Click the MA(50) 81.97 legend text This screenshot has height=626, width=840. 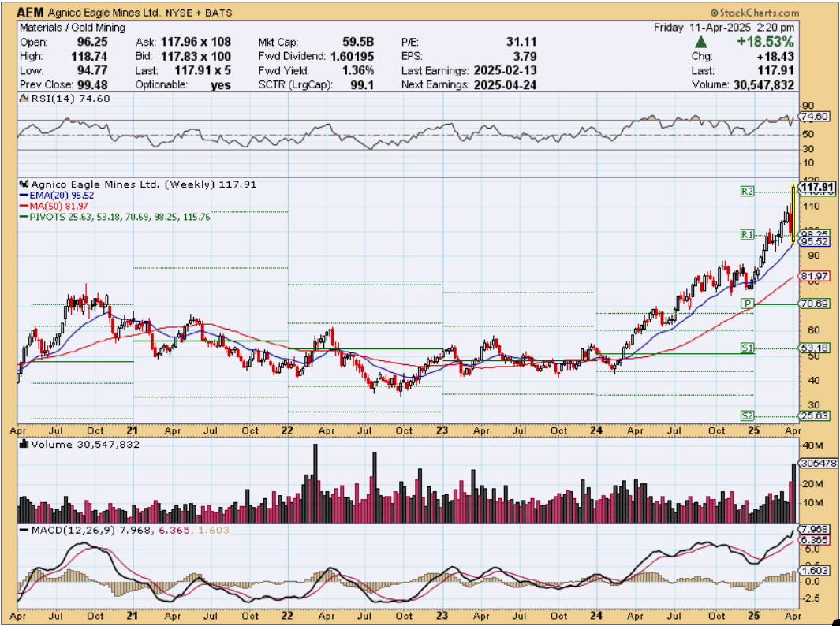[58, 206]
